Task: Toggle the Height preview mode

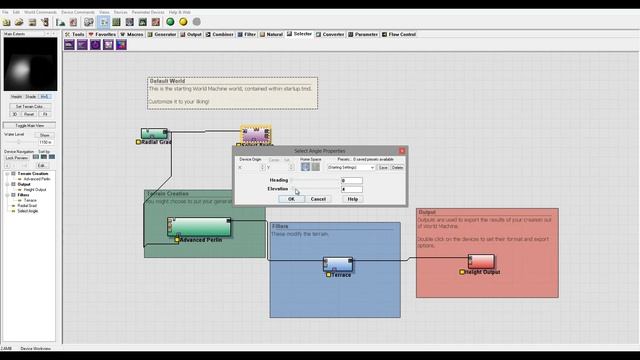Action: click(x=16, y=97)
